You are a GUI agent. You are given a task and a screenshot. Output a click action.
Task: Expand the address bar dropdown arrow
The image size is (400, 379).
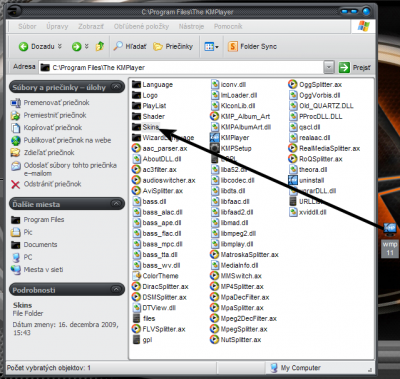click(329, 67)
